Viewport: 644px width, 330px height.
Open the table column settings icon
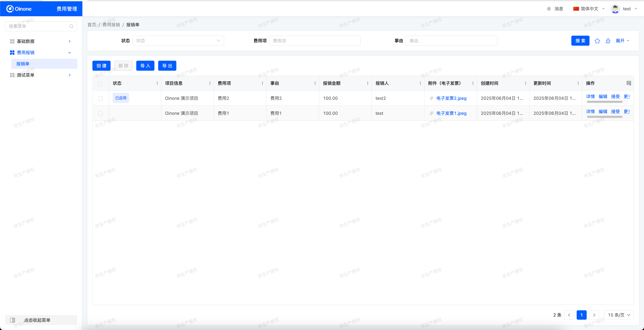[629, 83]
